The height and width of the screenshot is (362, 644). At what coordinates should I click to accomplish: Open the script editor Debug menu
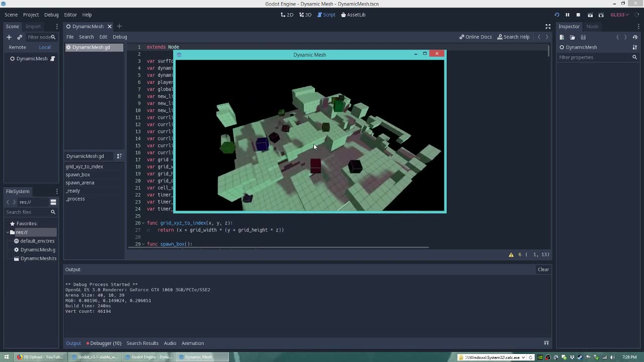pyautogui.click(x=120, y=37)
